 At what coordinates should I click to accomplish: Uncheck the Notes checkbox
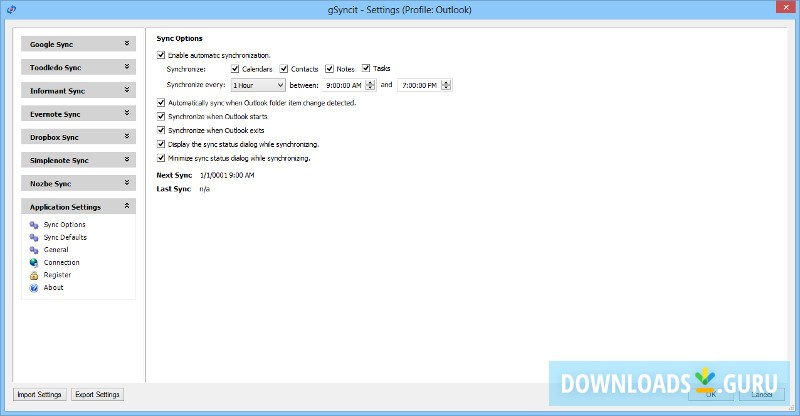point(329,68)
